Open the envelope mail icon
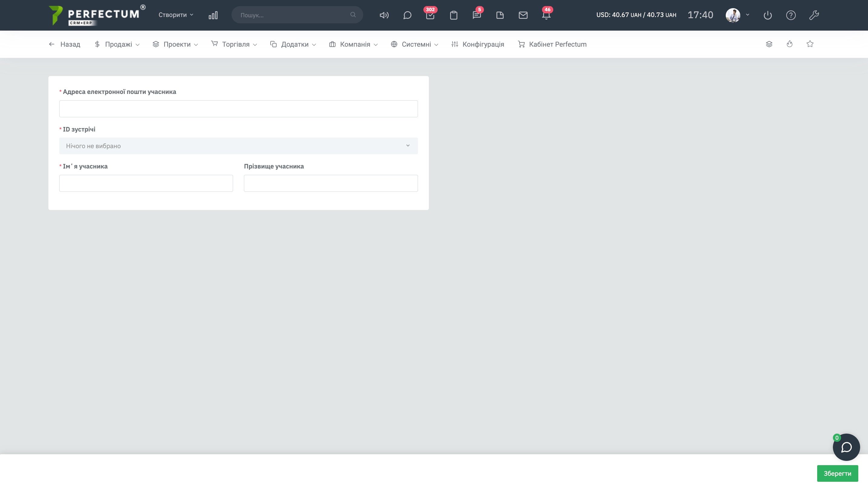Screen dimensions: 868x483 coord(523,15)
